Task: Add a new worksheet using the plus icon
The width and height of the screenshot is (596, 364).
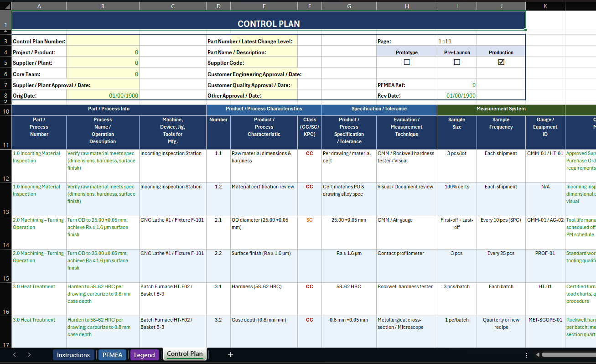Action: tap(230, 354)
